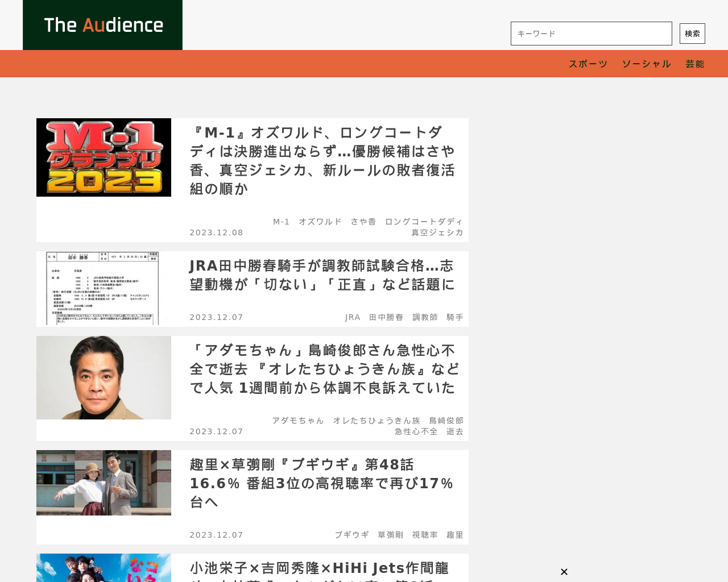Image resolution: width=728 pixels, height=582 pixels.
Task: Select the オレたちひょうきん族 tag
Action: (x=377, y=421)
